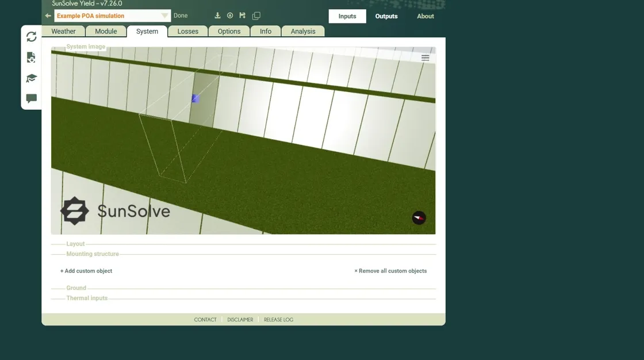Expand the Layout section
644x360 pixels.
[75, 244]
